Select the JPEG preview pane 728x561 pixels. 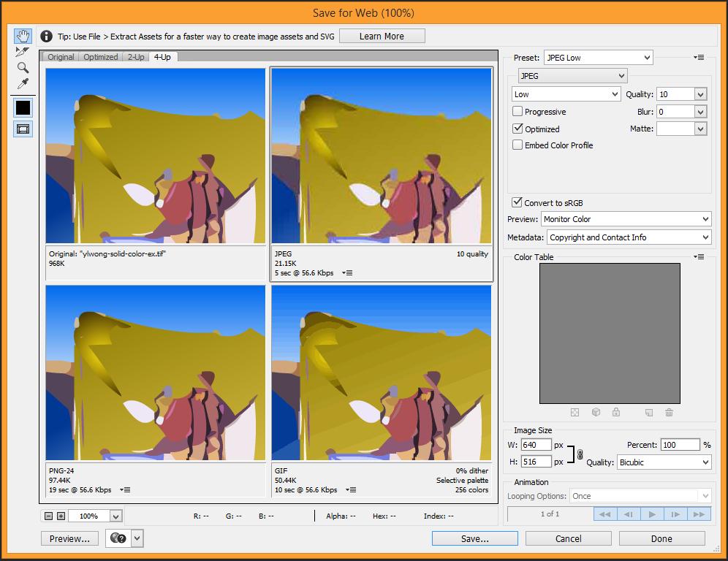(x=382, y=156)
